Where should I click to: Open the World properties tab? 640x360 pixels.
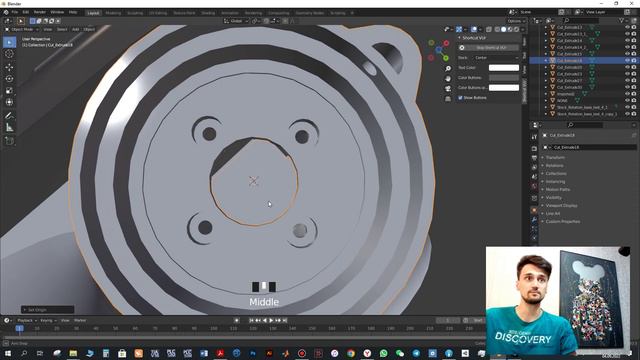(x=534, y=186)
